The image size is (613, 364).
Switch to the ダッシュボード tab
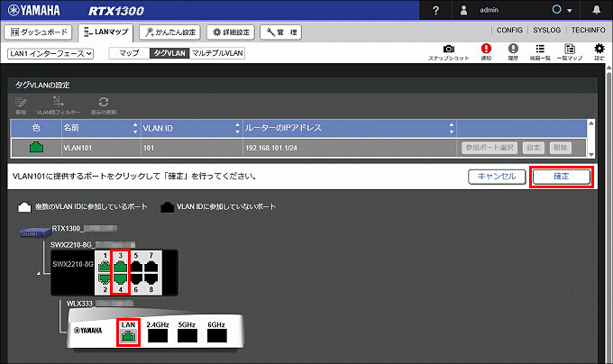point(38,32)
